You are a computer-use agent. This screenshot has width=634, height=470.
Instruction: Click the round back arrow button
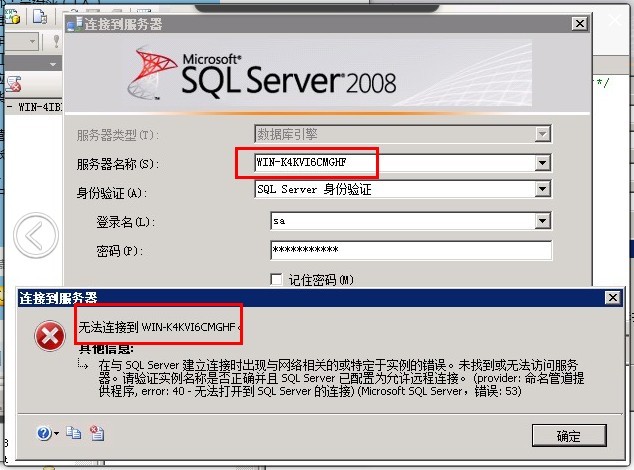tap(36, 235)
